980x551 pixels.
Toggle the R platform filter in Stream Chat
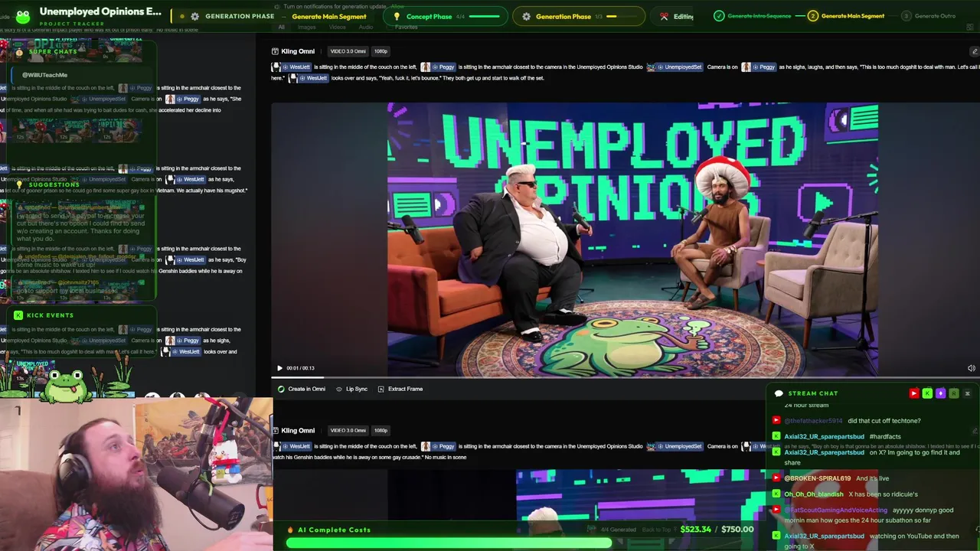pyautogui.click(x=953, y=393)
